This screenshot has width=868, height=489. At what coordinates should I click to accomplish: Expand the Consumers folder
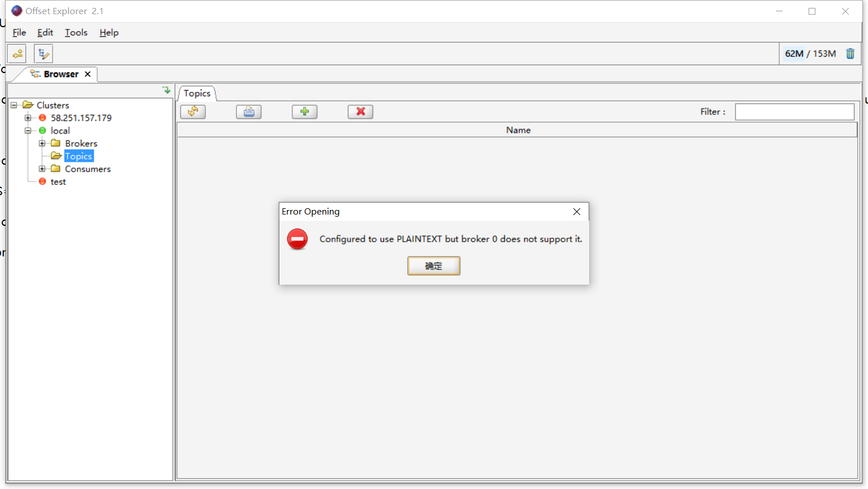click(x=42, y=169)
